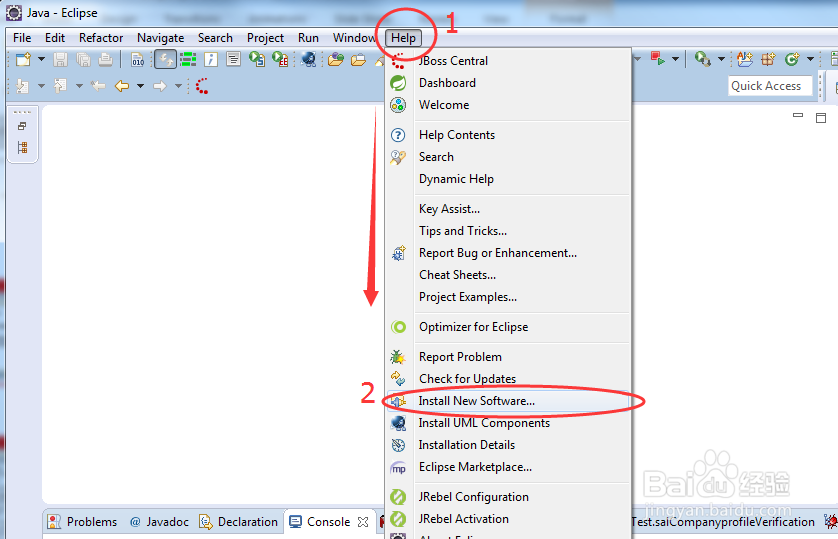Toggle the highlighted two-arrows toolbar button
Image resolution: width=838 pixels, height=539 pixels.
pos(165,59)
